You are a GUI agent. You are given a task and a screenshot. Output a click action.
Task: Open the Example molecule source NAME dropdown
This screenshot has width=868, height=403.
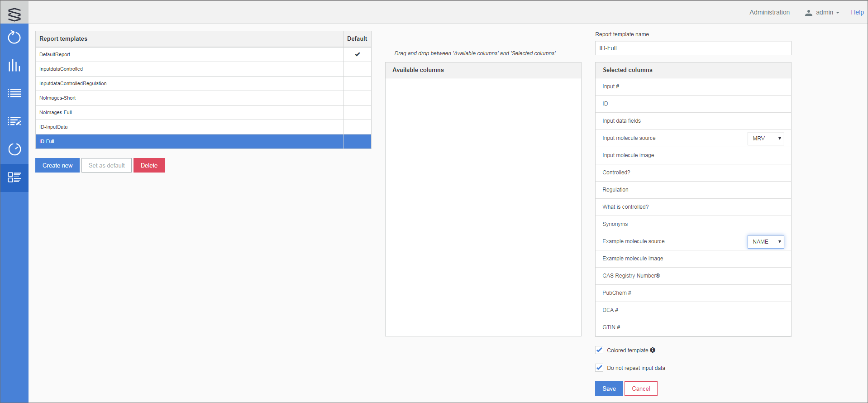(766, 242)
